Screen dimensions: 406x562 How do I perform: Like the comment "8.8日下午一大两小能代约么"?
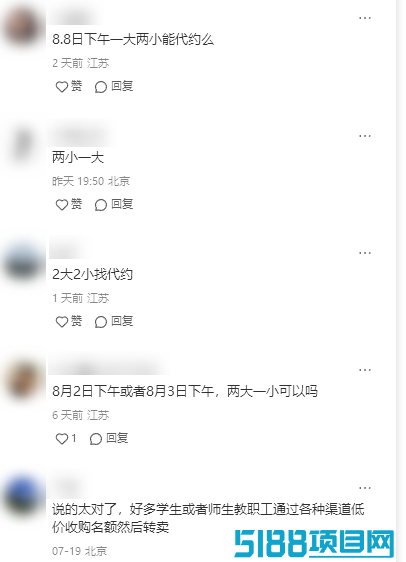[x=68, y=86]
